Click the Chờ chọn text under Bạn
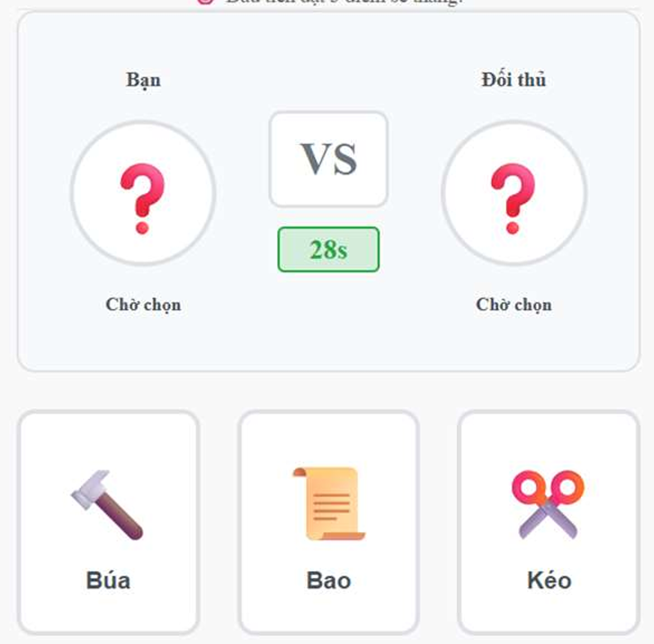 (x=142, y=305)
